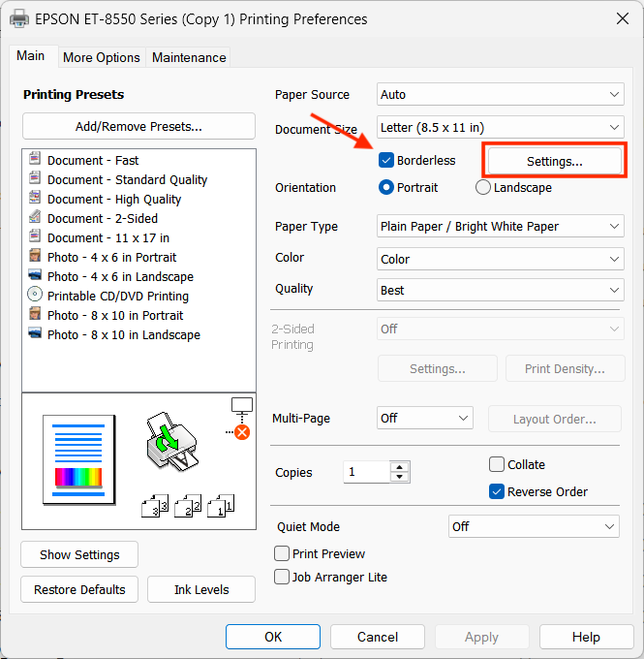
Task: Click the Show Settings button
Action: tap(79, 554)
